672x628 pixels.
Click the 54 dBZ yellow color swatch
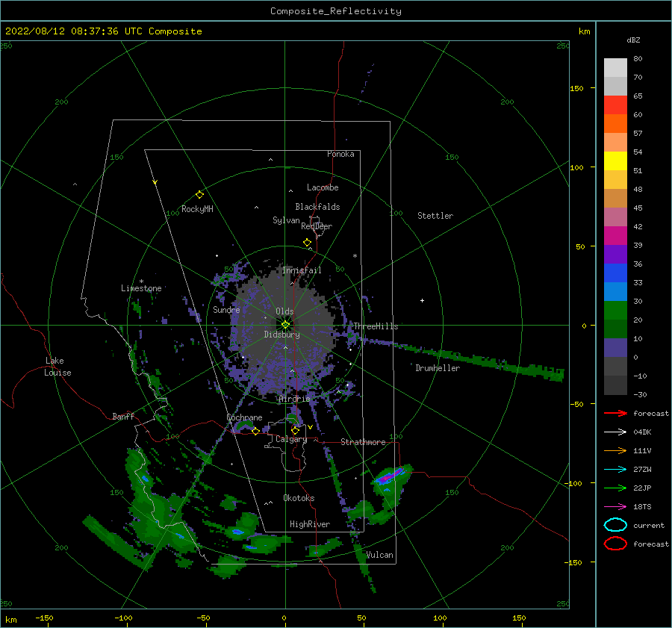tap(615, 161)
